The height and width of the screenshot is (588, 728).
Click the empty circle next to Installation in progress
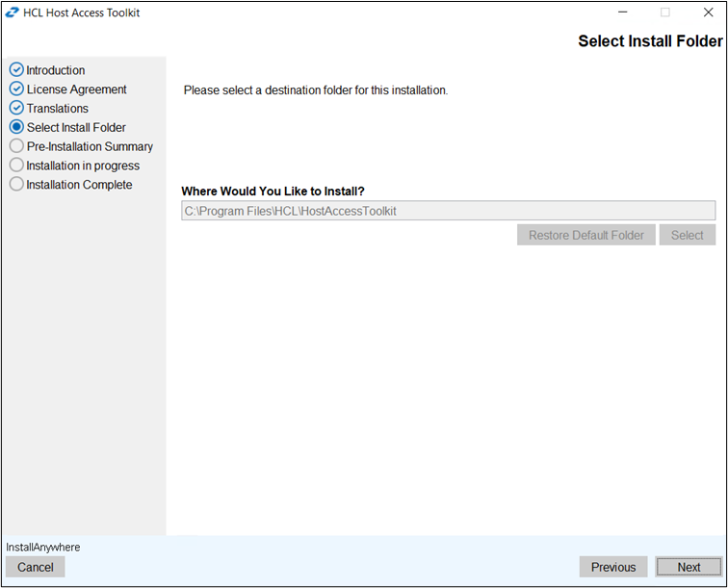tap(16, 166)
